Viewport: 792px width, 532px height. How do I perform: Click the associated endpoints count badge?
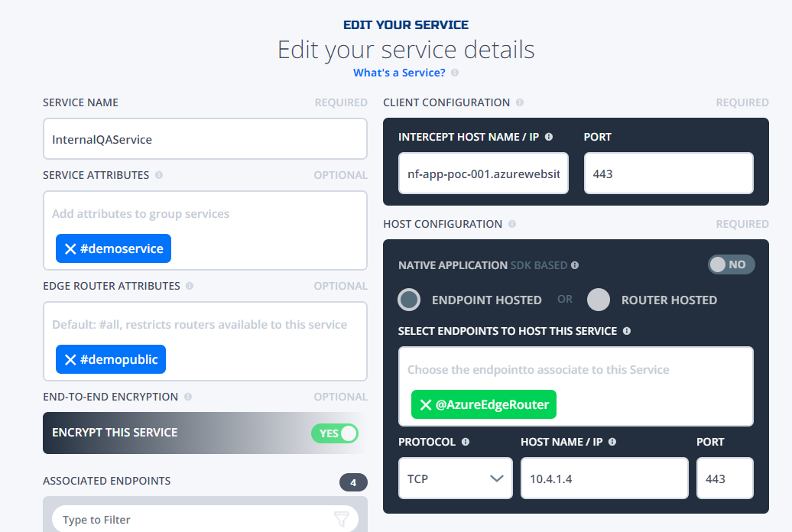click(x=353, y=482)
